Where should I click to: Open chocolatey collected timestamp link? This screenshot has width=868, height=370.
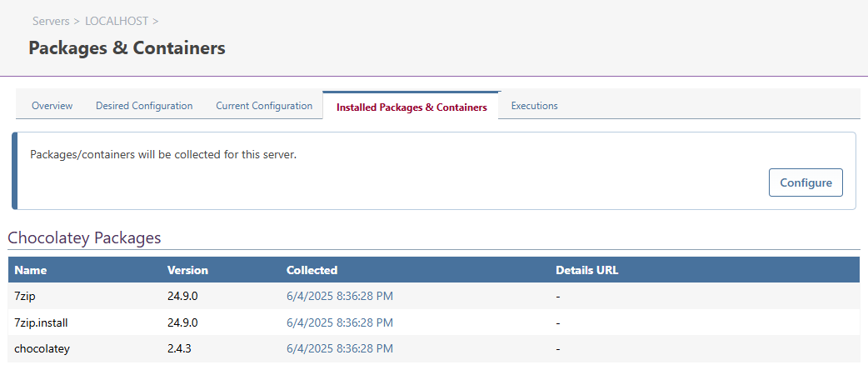pos(339,348)
